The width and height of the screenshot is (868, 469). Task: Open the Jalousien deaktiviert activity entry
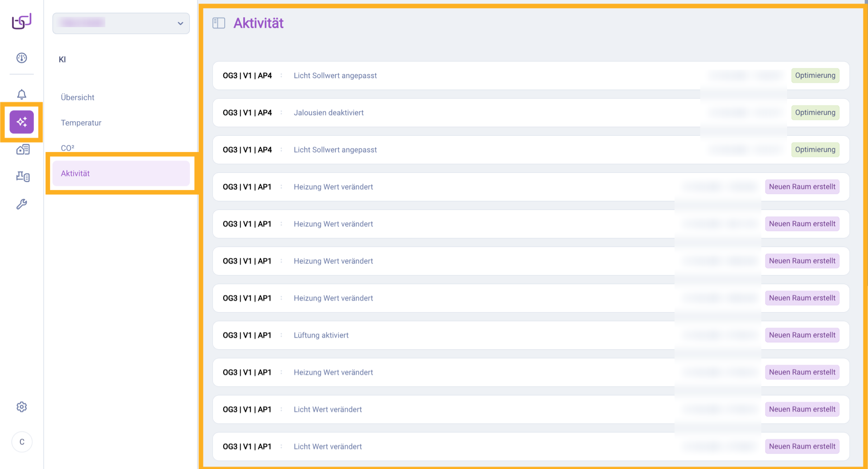click(329, 113)
